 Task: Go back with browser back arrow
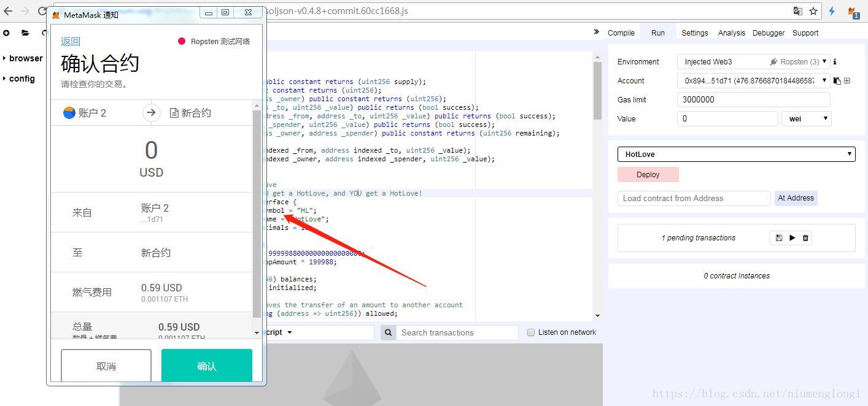coord(9,11)
